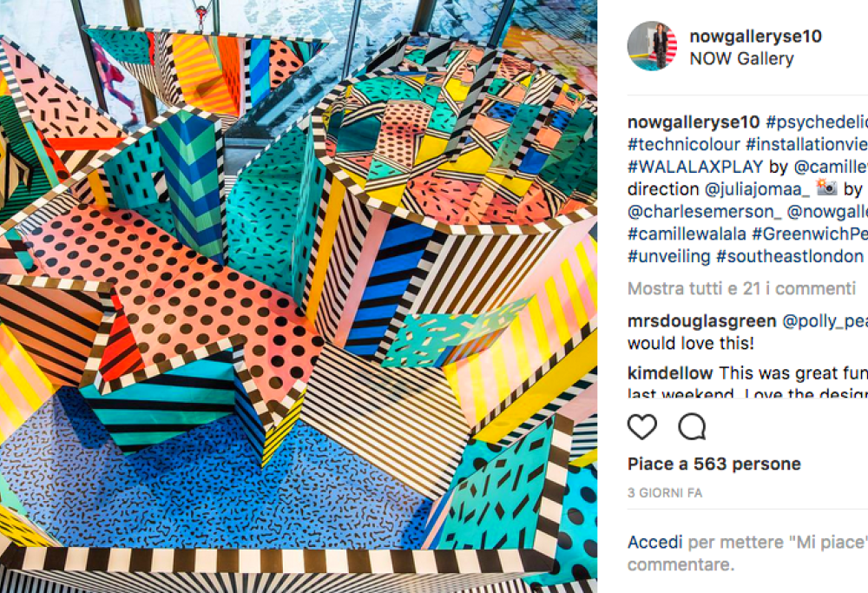868x593 pixels.
Task: View commenter mrsdouglasgreen's profile
Action: pos(702,321)
